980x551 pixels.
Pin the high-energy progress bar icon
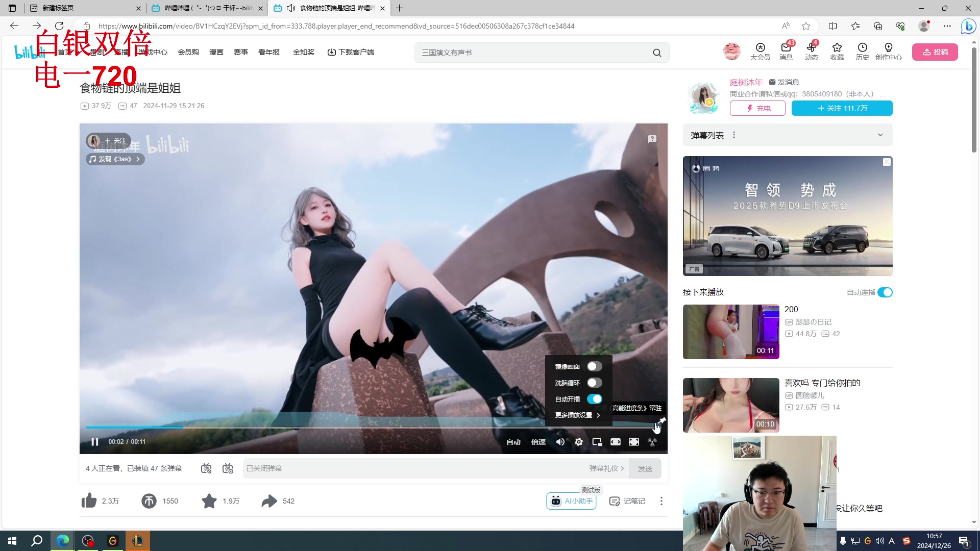[662, 420]
